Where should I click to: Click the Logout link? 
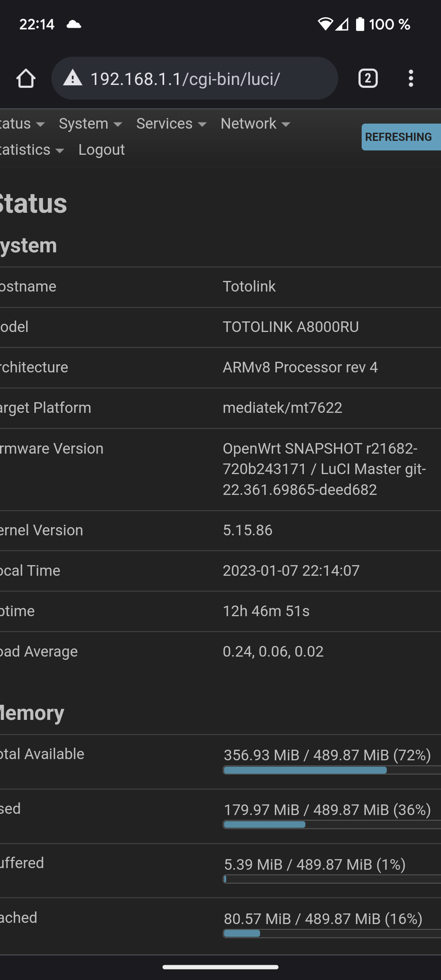(x=102, y=150)
